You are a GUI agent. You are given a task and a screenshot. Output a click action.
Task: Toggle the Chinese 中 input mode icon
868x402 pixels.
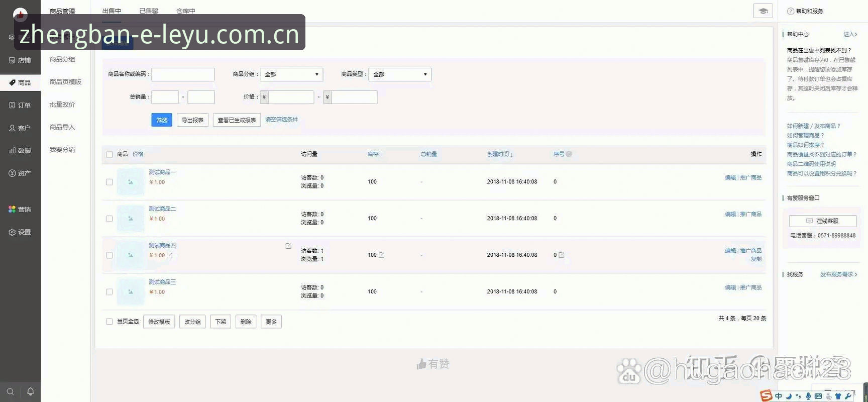click(x=779, y=396)
